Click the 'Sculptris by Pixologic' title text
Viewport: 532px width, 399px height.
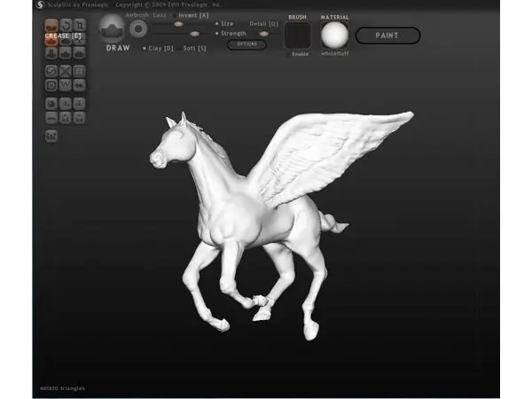tap(78, 4)
